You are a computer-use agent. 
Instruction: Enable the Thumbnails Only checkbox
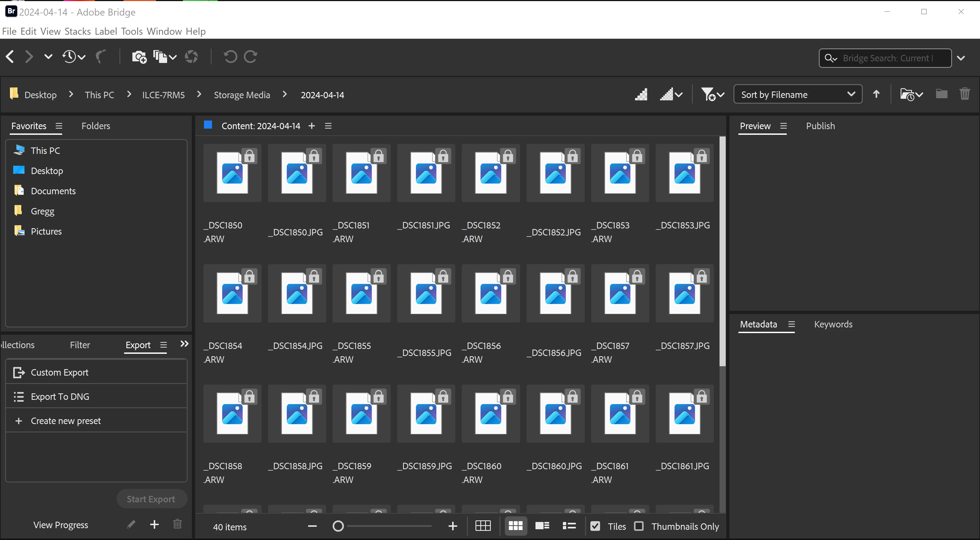click(639, 526)
